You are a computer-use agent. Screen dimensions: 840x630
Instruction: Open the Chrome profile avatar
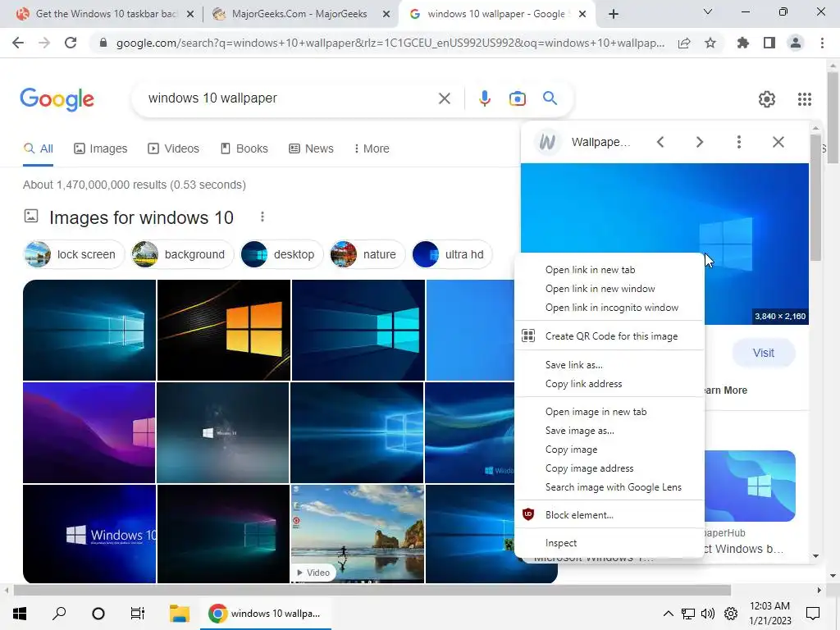tap(796, 43)
